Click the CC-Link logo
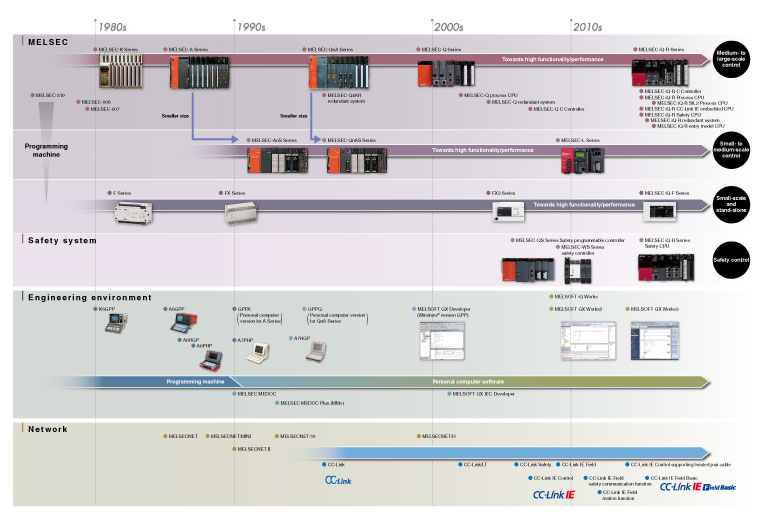This screenshot has width=780, height=525. [x=339, y=481]
